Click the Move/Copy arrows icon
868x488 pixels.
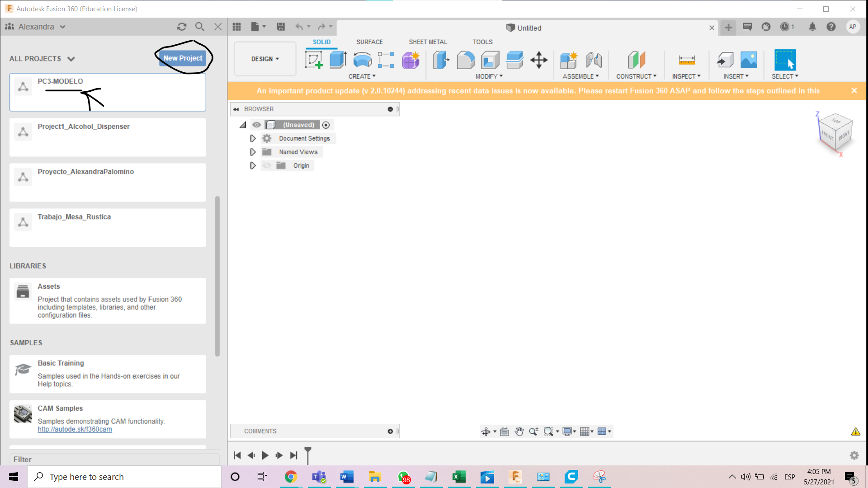(539, 60)
